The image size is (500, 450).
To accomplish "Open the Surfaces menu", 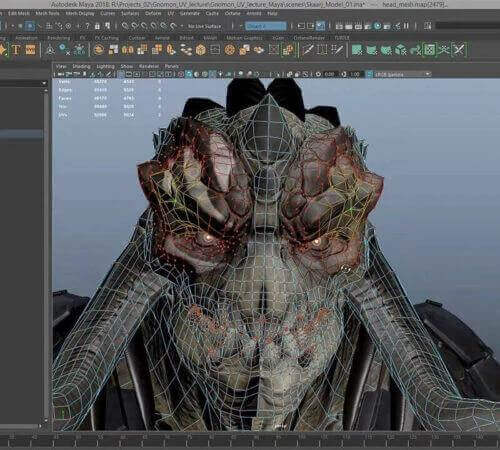I will tap(130, 14).
